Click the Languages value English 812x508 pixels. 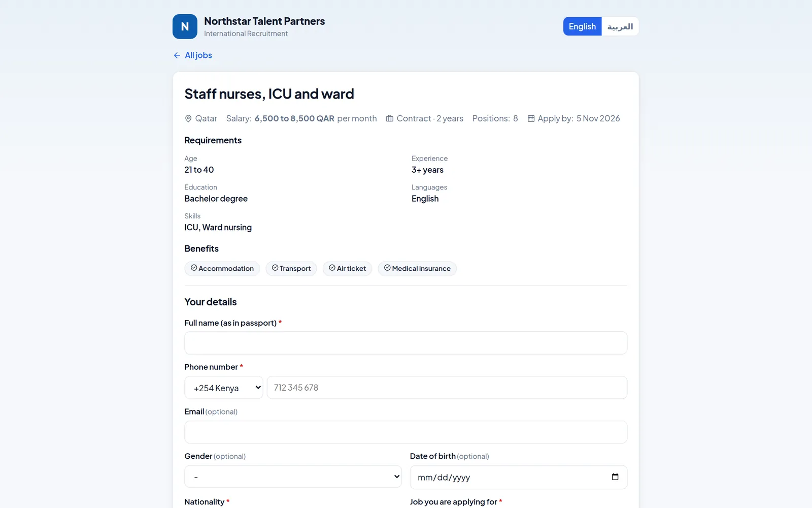pyautogui.click(x=425, y=199)
